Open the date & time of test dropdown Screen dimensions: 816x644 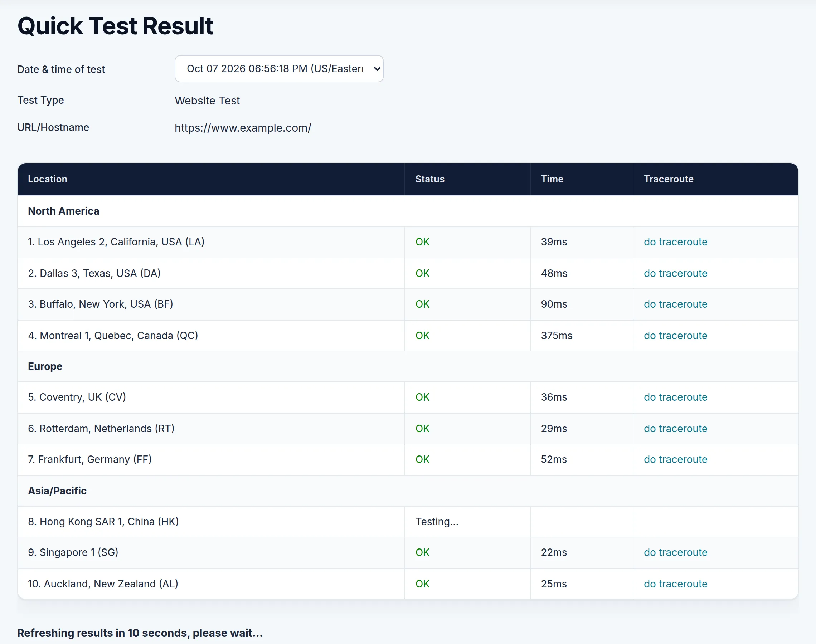(279, 69)
